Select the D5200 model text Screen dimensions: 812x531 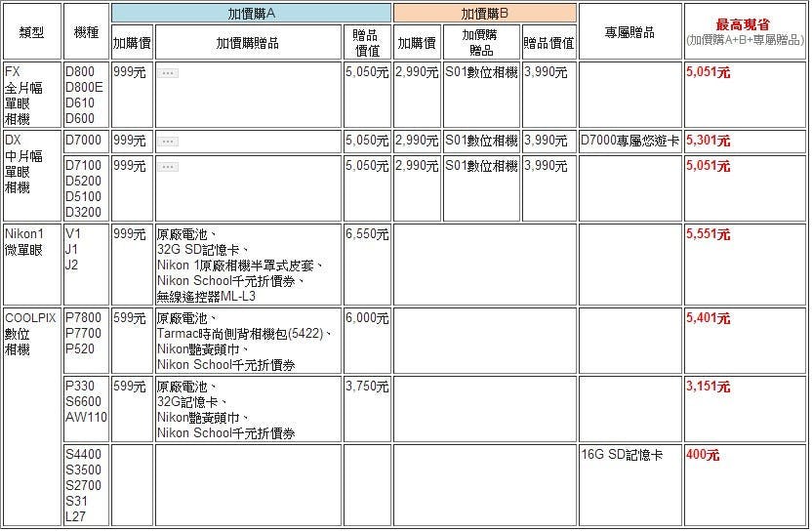[x=83, y=182]
